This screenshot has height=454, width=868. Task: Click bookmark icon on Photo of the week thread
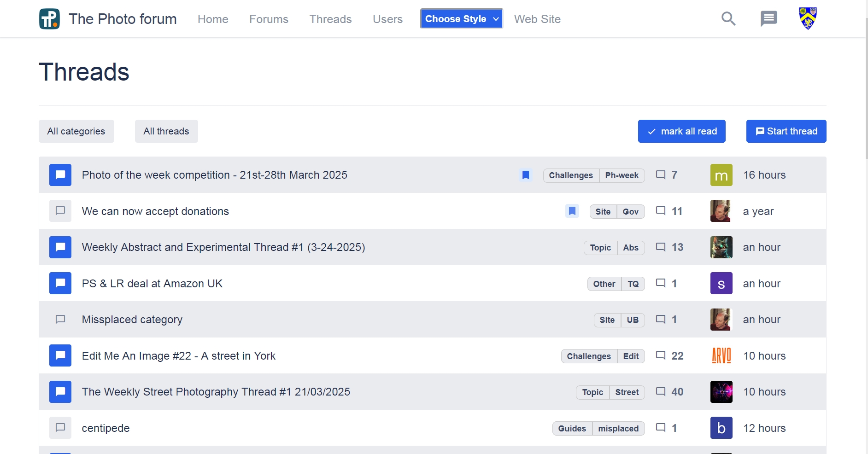(x=526, y=175)
